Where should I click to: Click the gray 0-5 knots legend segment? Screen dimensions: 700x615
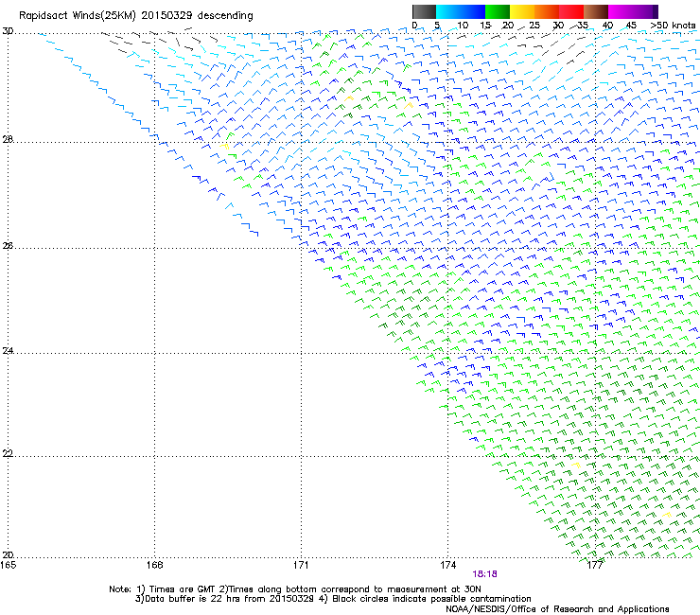[x=424, y=11]
